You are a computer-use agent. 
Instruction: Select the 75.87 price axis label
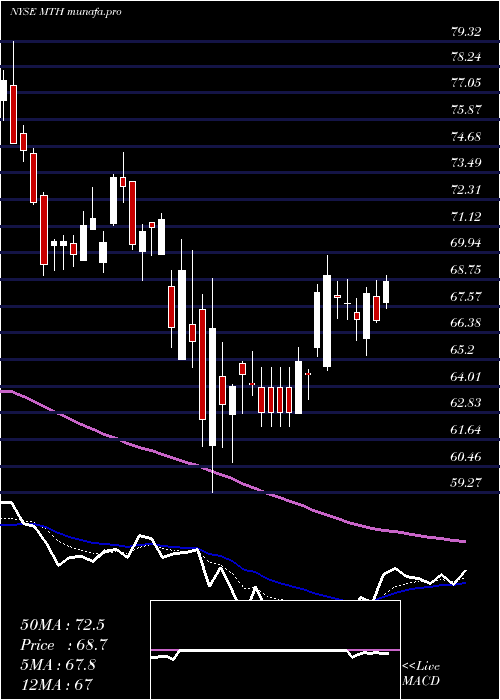[x=466, y=109]
